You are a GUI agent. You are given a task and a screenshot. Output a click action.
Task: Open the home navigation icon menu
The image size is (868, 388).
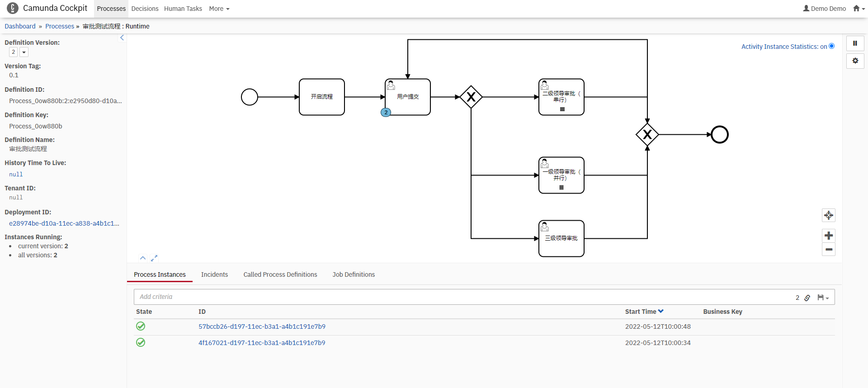point(858,9)
